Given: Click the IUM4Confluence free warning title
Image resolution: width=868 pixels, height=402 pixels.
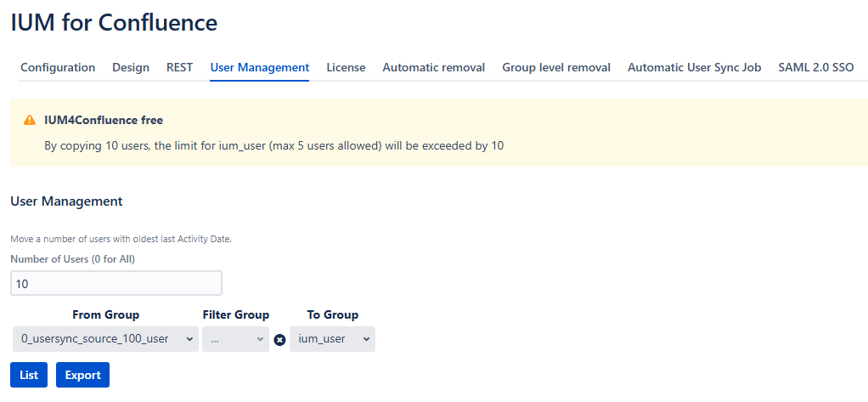Looking at the screenshot, I should click(104, 121).
